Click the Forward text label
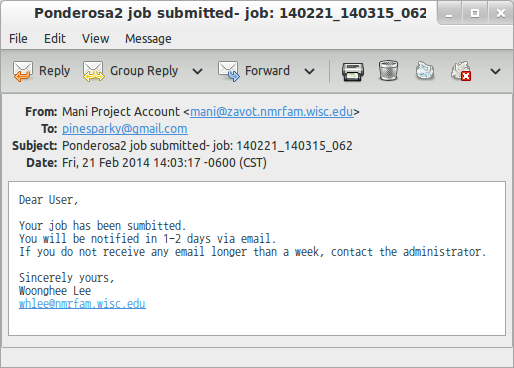This screenshot has width=514, height=368. point(267,71)
